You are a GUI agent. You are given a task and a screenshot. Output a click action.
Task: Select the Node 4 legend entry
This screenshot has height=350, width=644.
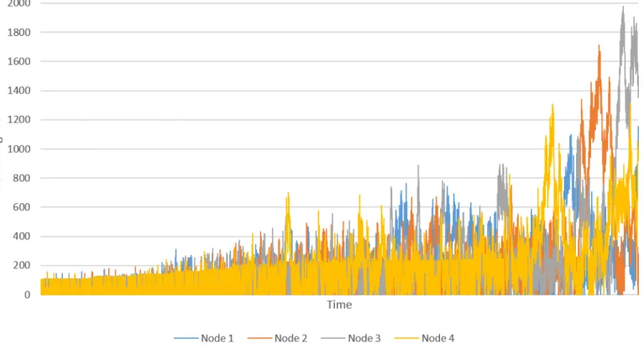pyautogui.click(x=424, y=338)
